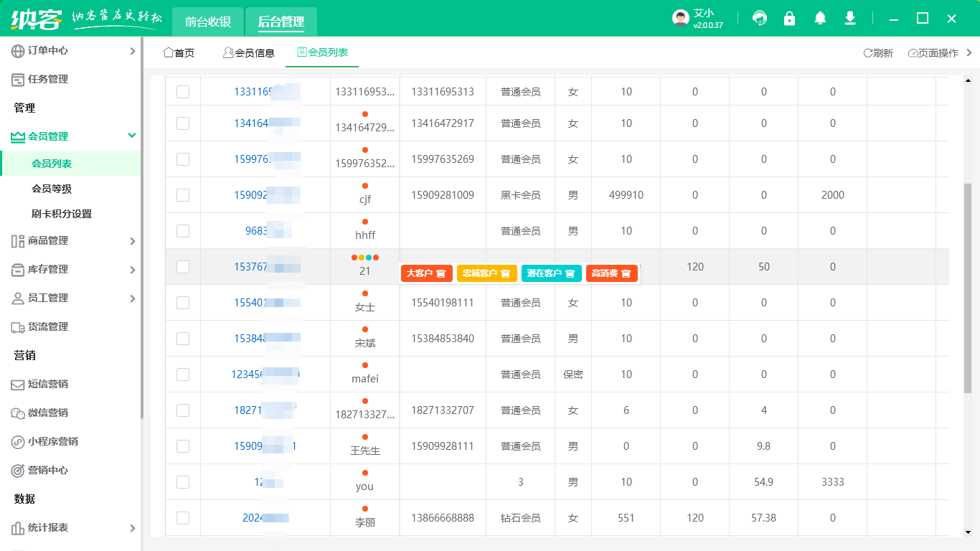Click the cyan 潜在客户 tag
The image size is (980, 551).
(x=543, y=273)
